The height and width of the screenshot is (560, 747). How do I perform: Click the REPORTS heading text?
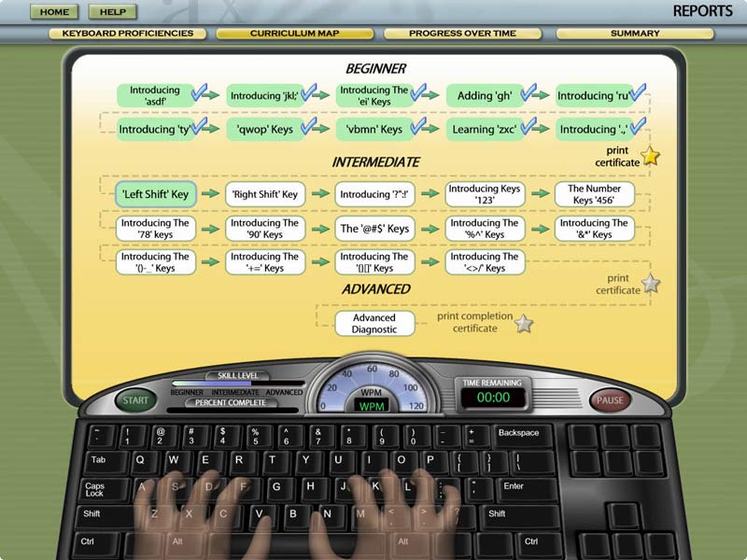tap(703, 11)
